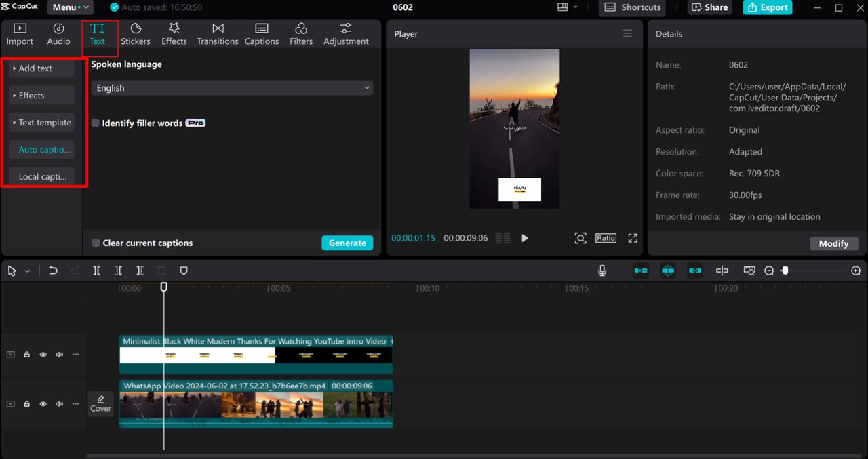Open the Shortcuts panel
Screen dimensions: 868x459
[x=632, y=7]
